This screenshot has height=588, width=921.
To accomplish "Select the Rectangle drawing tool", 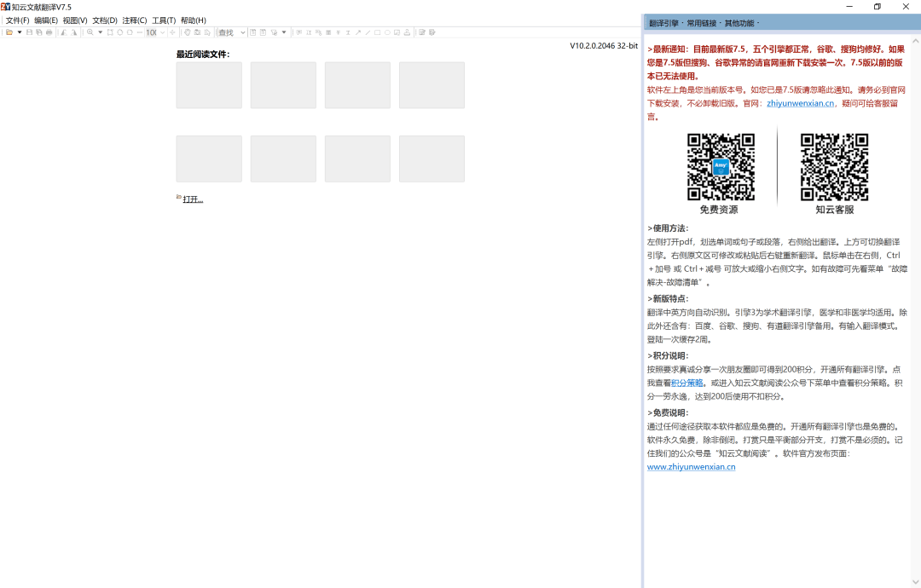I will pyautogui.click(x=377, y=32).
